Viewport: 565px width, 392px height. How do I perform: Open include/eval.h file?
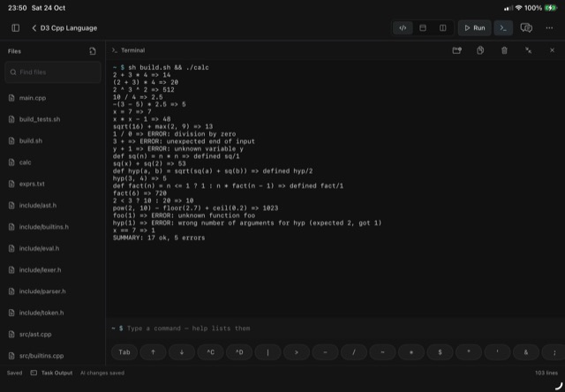(x=53, y=248)
